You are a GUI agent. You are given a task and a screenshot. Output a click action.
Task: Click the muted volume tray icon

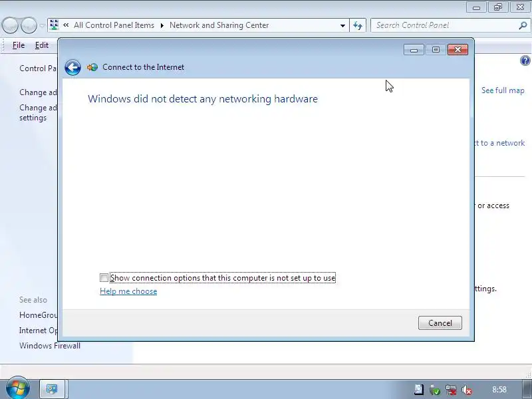click(467, 390)
